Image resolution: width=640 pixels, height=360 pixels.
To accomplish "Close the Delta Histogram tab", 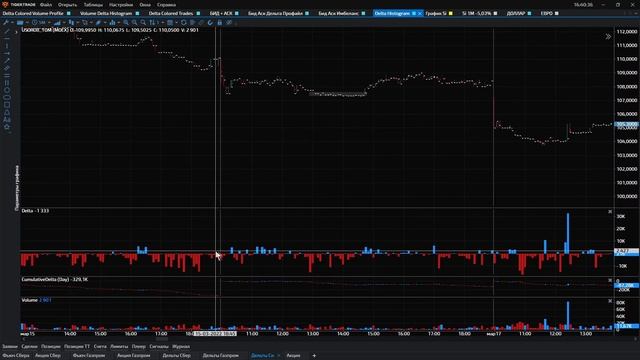I will point(420,13).
